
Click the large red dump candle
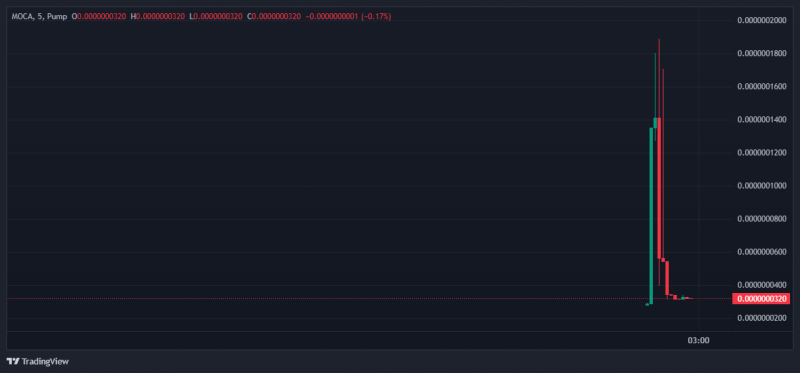click(659, 188)
